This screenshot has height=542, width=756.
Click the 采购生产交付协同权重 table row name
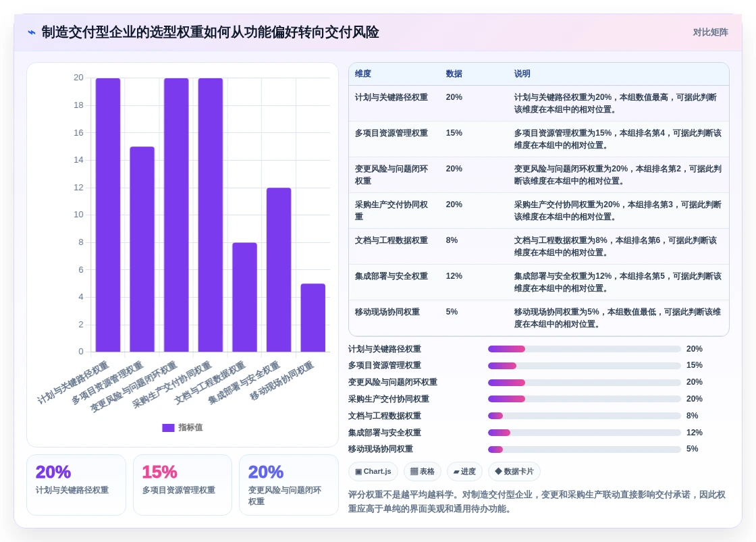(x=391, y=211)
